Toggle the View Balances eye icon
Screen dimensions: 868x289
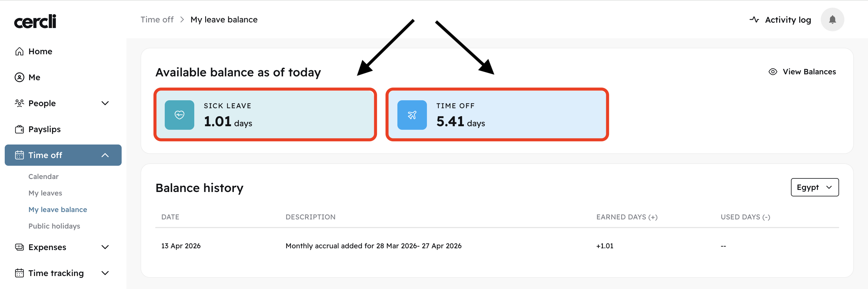pyautogui.click(x=773, y=72)
